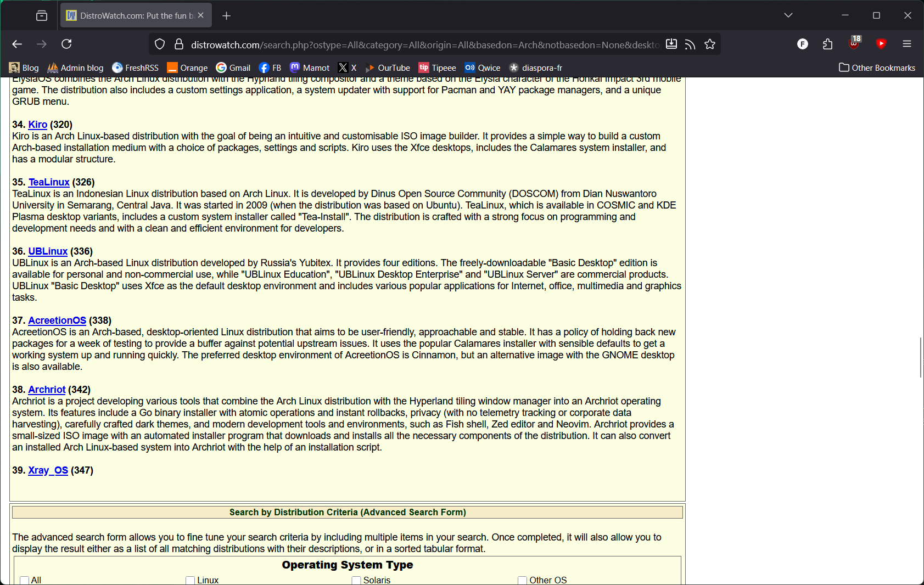
Task: Open the RSS feed icon in address bar
Action: tap(690, 44)
